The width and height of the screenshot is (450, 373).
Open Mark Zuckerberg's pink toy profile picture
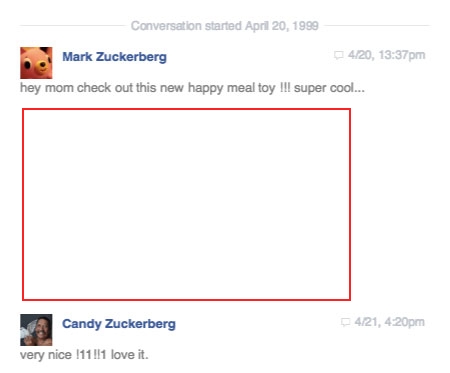pyautogui.click(x=36, y=63)
